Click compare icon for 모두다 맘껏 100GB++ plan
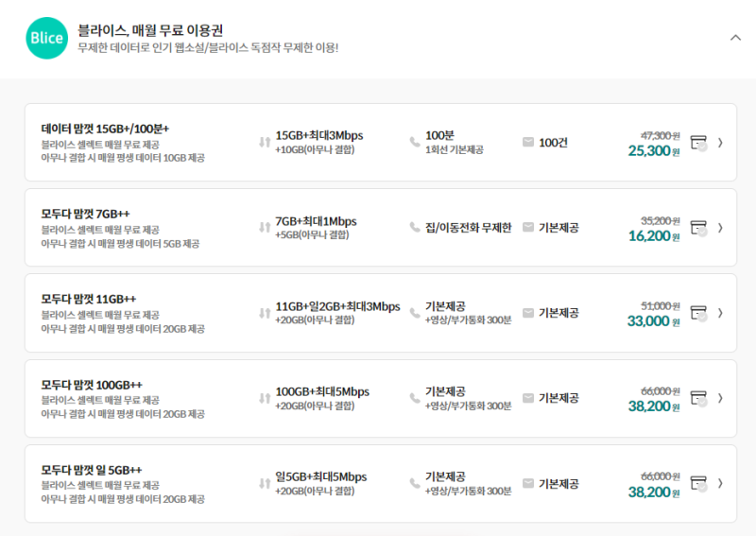 (x=698, y=399)
